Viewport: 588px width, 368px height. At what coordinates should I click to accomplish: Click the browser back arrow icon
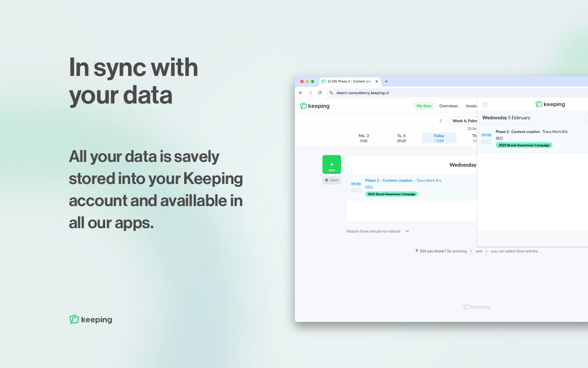point(301,92)
